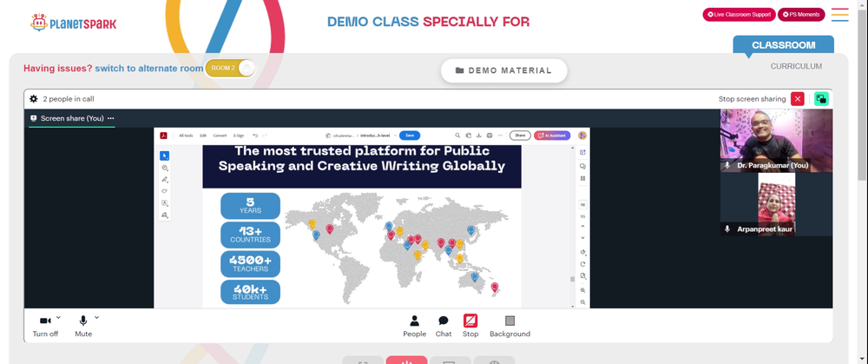Expand camera options chevron
Image resolution: width=868 pixels, height=364 pixels.
point(59,317)
